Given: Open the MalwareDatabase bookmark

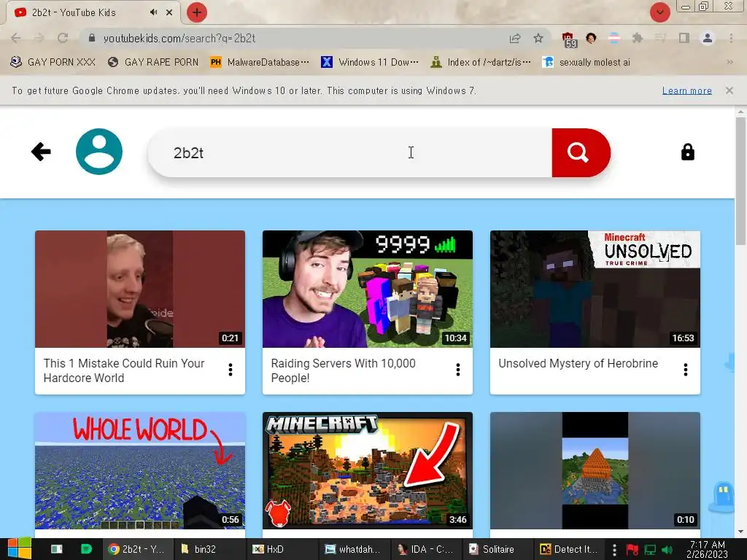Looking at the screenshot, I should 260,63.
